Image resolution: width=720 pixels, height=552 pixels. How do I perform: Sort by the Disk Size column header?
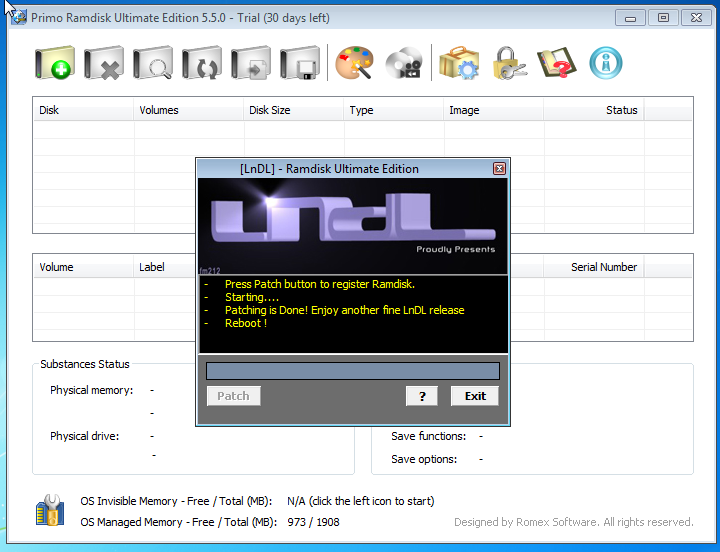[294, 110]
